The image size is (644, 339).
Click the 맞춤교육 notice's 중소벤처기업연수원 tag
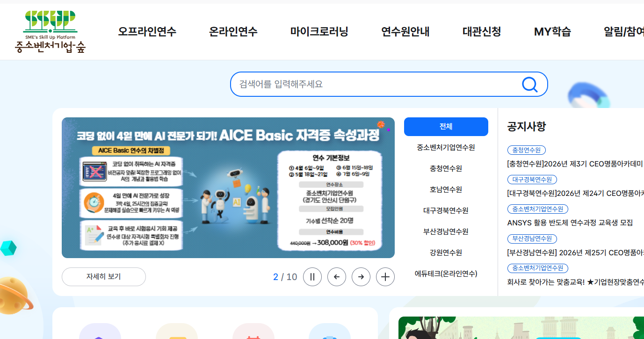[538, 268]
